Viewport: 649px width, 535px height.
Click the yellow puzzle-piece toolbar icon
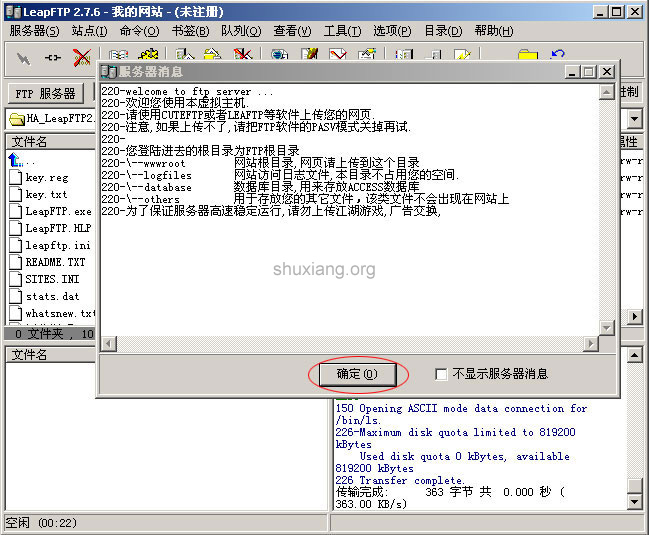(x=148, y=54)
